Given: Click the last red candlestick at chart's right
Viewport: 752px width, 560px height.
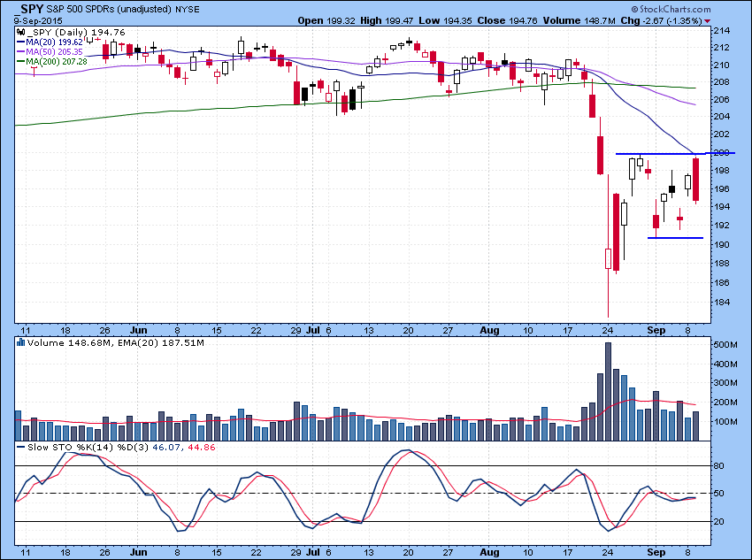Looking at the screenshot, I should point(696,179).
